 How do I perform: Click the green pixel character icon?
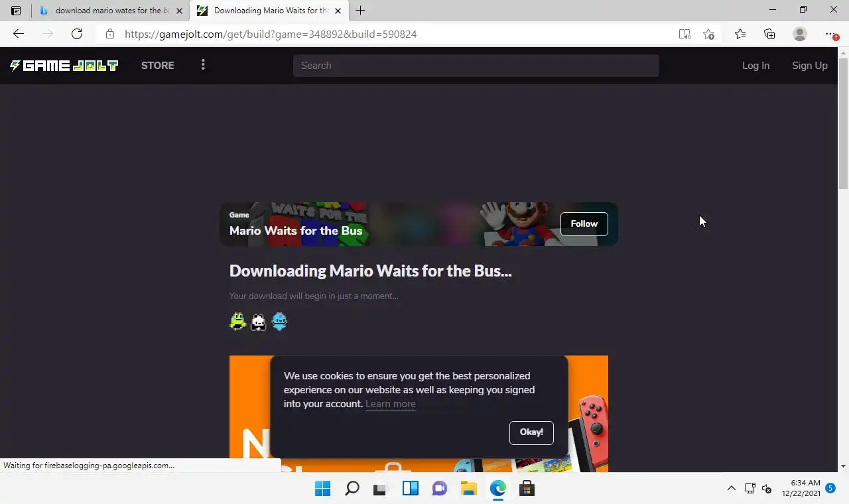(237, 322)
